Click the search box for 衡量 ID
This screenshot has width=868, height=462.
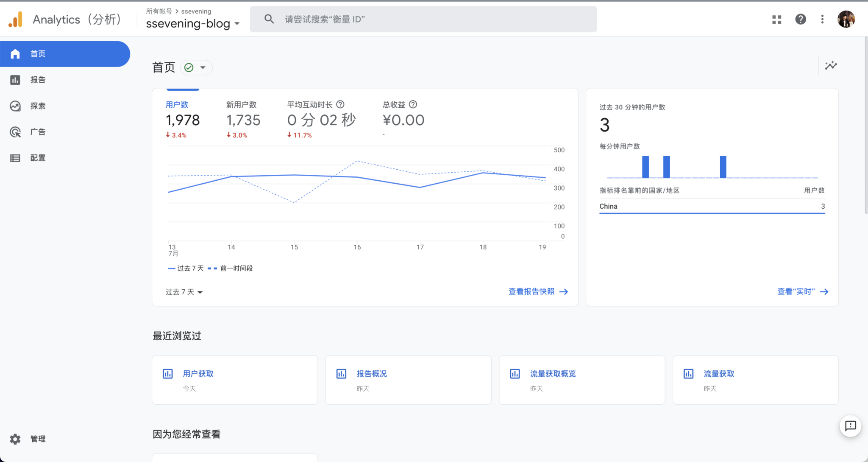coord(423,19)
